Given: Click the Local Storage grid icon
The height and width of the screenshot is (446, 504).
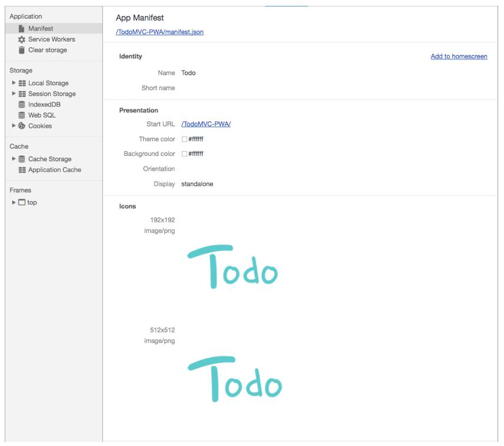Looking at the screenshot, I should [22, 83].
